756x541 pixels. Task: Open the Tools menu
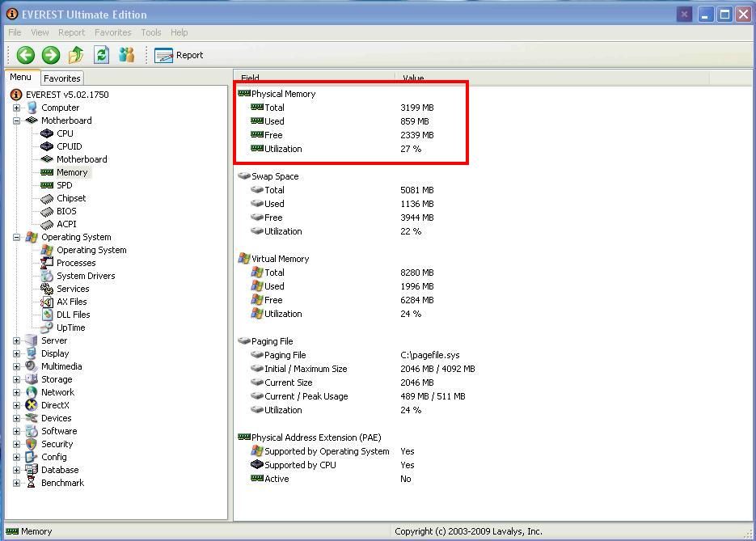(x=151, y=32)
